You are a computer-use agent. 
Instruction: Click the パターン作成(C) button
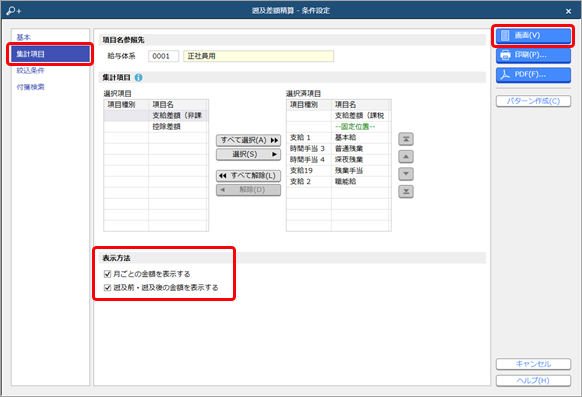click(533, 101)
